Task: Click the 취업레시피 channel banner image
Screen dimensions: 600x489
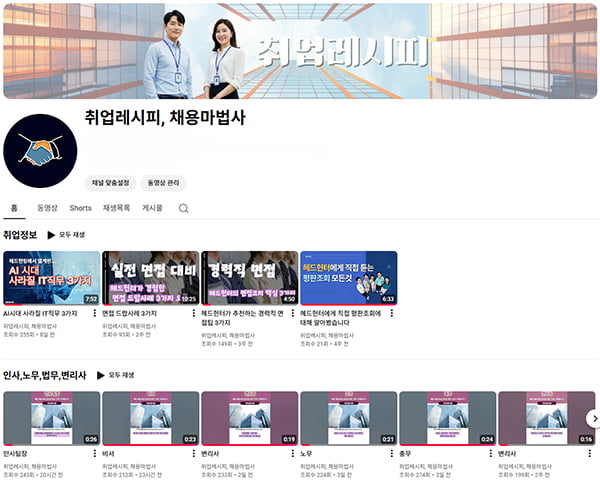Action: point(300,50)
